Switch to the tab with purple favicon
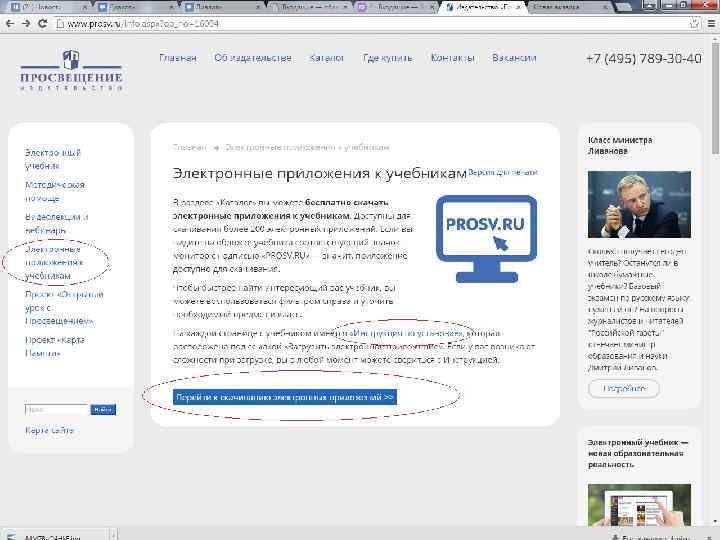Viewport: 720px width, 540px height. (395, 7)
